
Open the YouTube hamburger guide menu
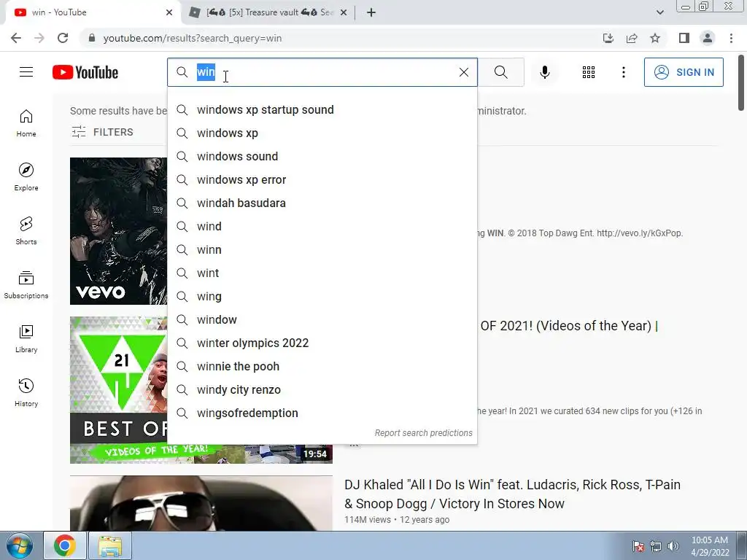(26, 72)
